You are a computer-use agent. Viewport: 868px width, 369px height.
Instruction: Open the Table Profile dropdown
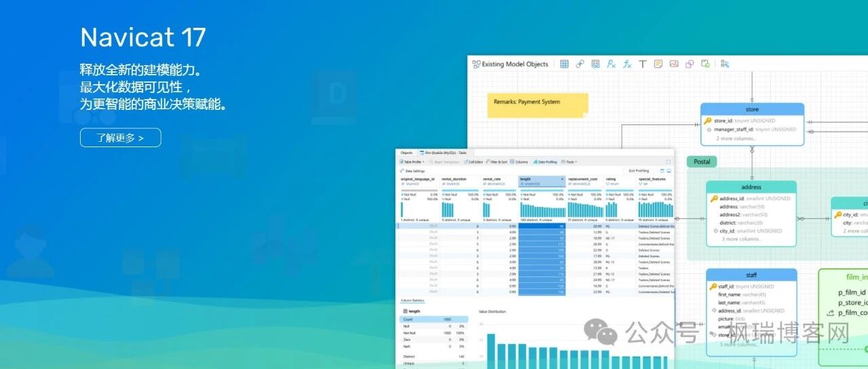click(412, 162)
